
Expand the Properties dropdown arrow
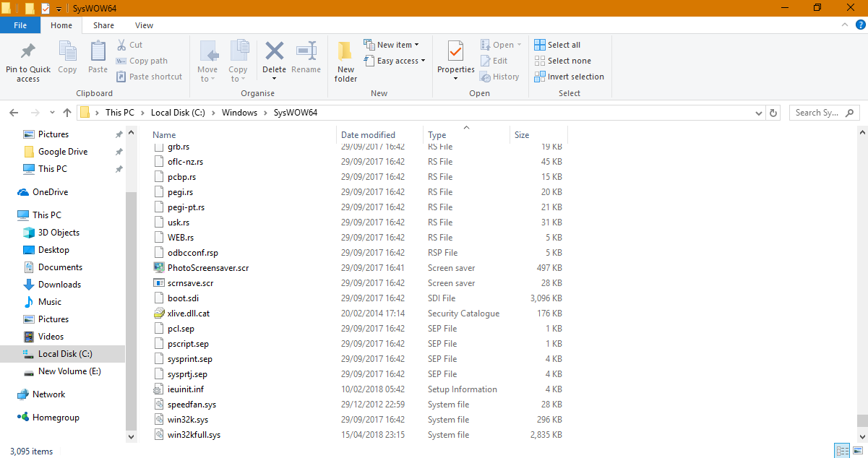[456, 78]
